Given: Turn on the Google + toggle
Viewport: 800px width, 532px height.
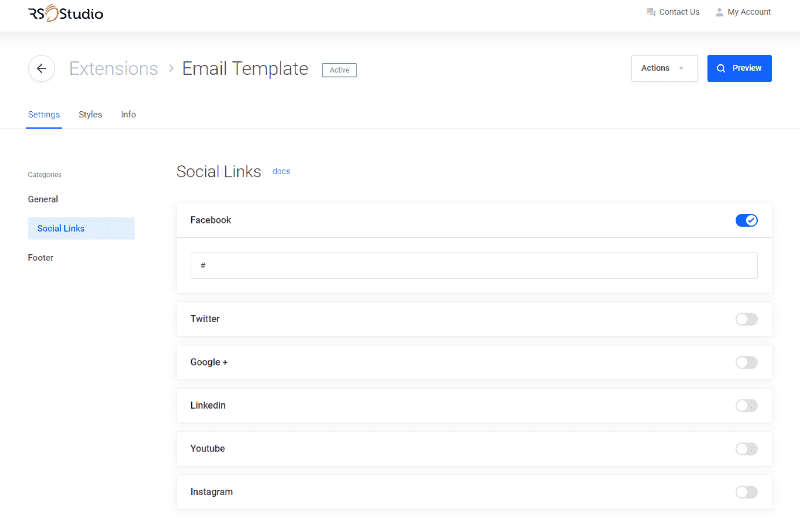Looking at the screenshot, I should click(x=746, y=362).
